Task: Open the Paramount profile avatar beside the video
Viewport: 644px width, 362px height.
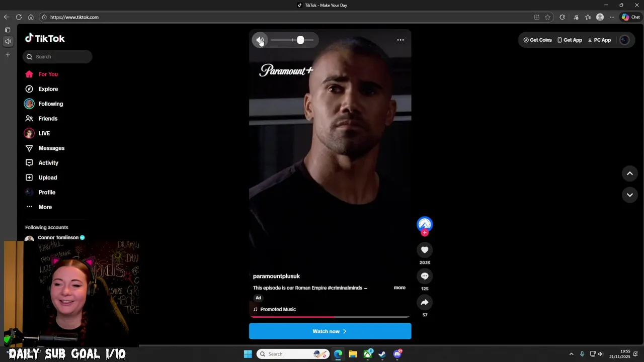Action: click(x=425, y=224)
